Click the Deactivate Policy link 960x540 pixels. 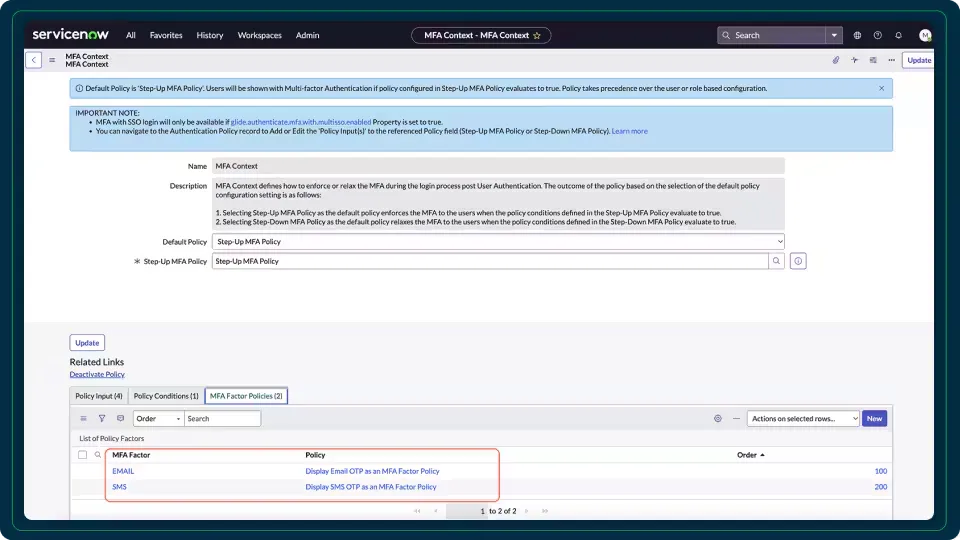click(x=97, y=374)
